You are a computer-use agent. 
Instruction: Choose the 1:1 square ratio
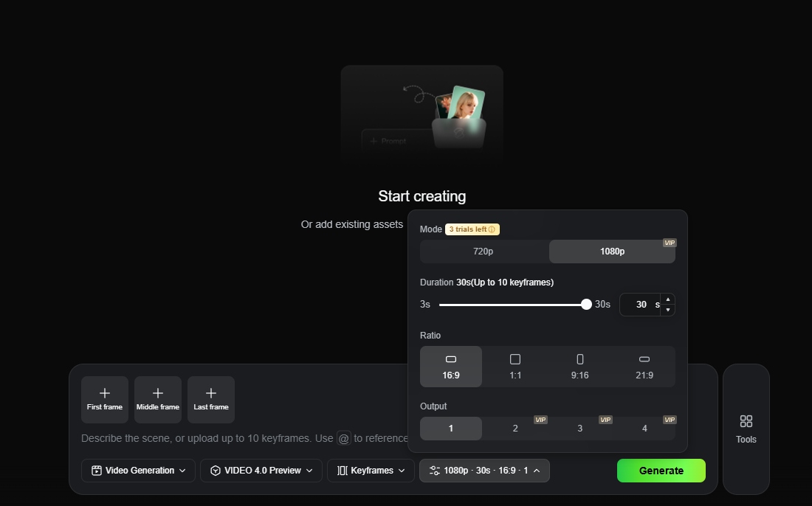pos(515,367)
